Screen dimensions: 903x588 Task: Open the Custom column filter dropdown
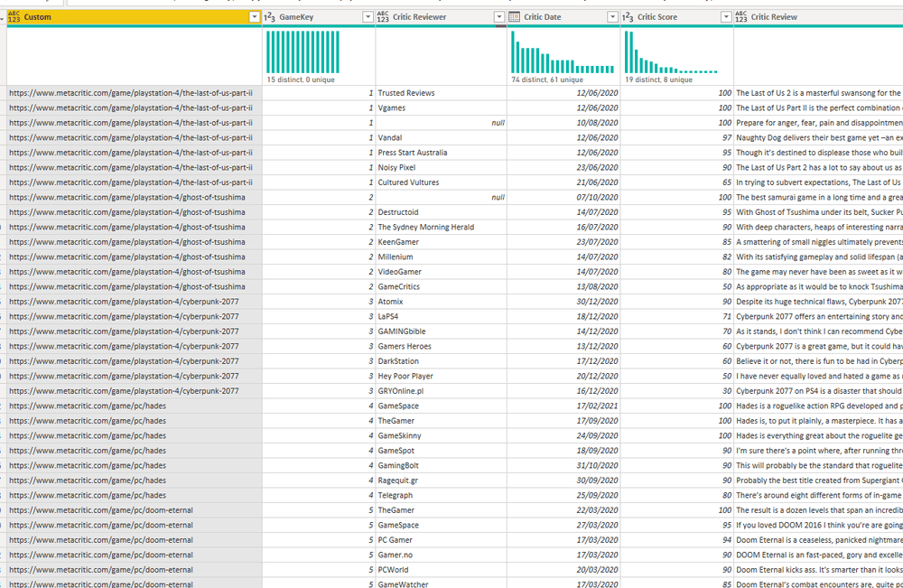pos(254,17)
